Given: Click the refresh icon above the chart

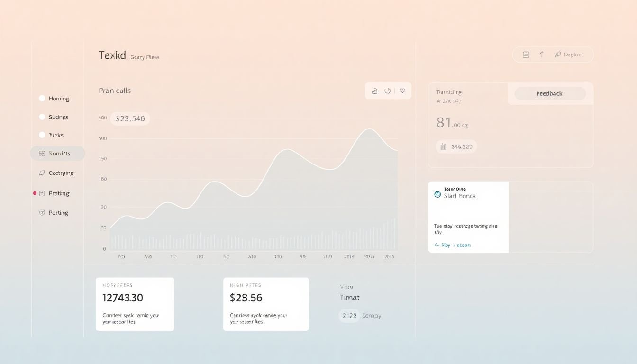Looking at the screenshot, I should [x=388, y=91].
